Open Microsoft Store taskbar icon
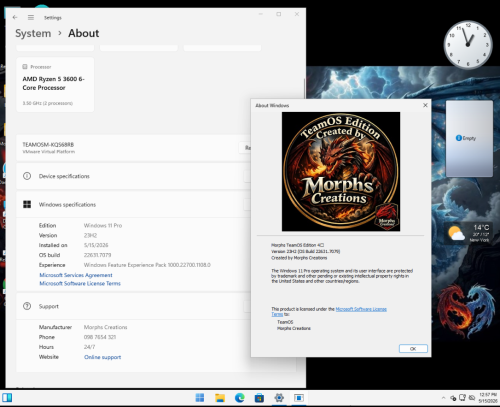 pos(259,398)
